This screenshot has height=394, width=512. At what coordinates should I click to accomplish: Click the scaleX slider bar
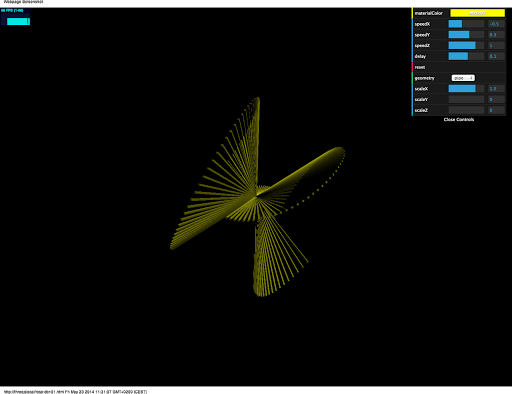pos(466,88)
